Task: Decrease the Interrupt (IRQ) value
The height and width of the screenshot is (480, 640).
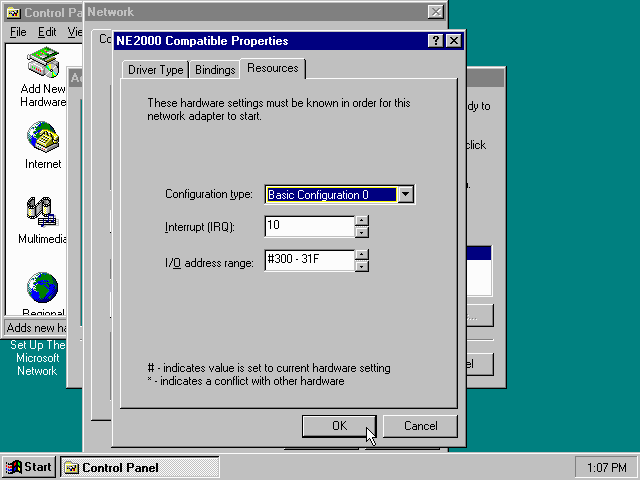Action: click(362, 232)
